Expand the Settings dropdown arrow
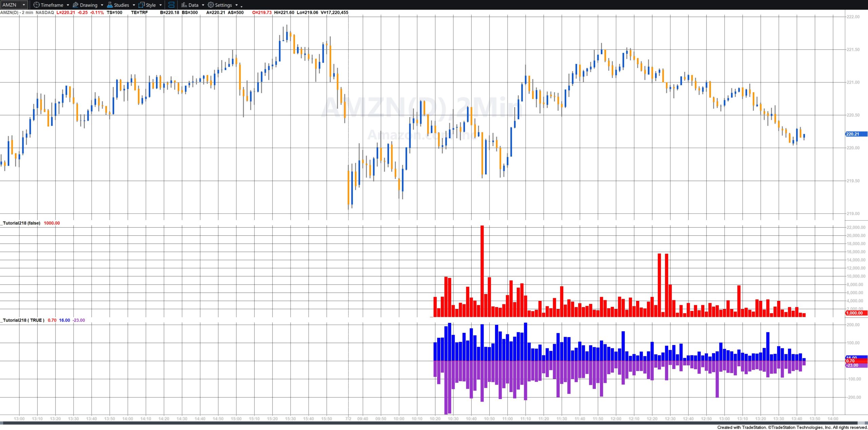This screenshot has width=868, height=430. coord(237,5)
